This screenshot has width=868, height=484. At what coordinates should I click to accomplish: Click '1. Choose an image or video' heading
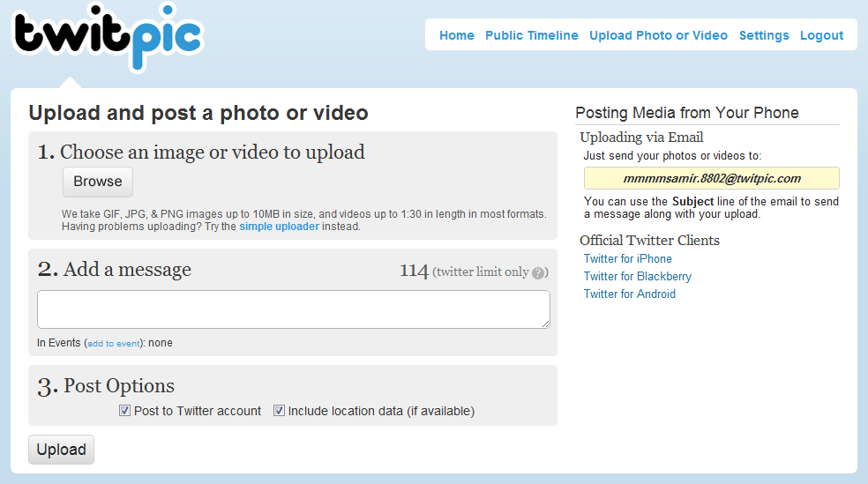tap(201, 153)
